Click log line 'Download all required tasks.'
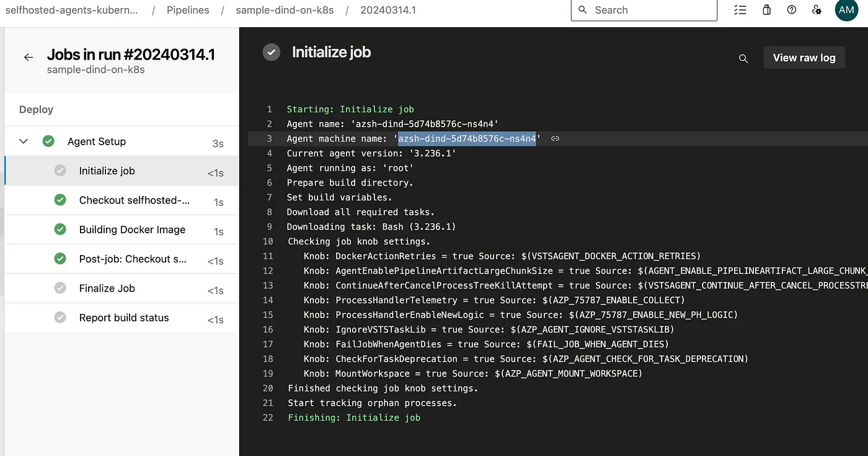 coord(360,212)
